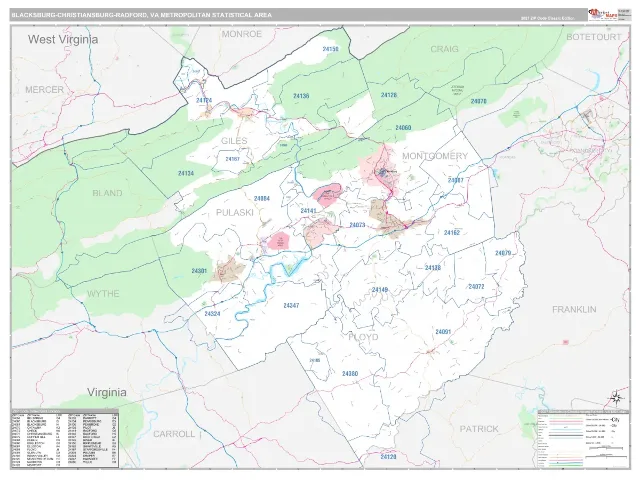Screen dimensions: 640x480
Task: Select the MERCER county label
Action: point(44,90)
